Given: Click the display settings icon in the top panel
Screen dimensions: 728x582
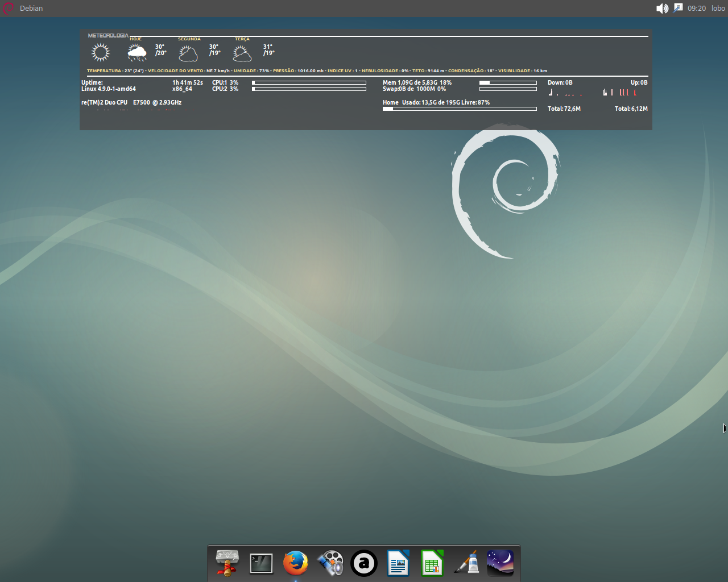Looking at the screenshot, I should 677,8.
